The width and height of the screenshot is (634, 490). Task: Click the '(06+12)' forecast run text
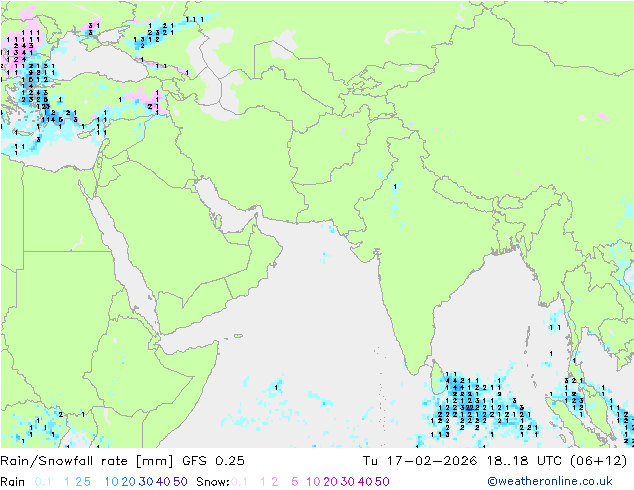pos(599,460)
